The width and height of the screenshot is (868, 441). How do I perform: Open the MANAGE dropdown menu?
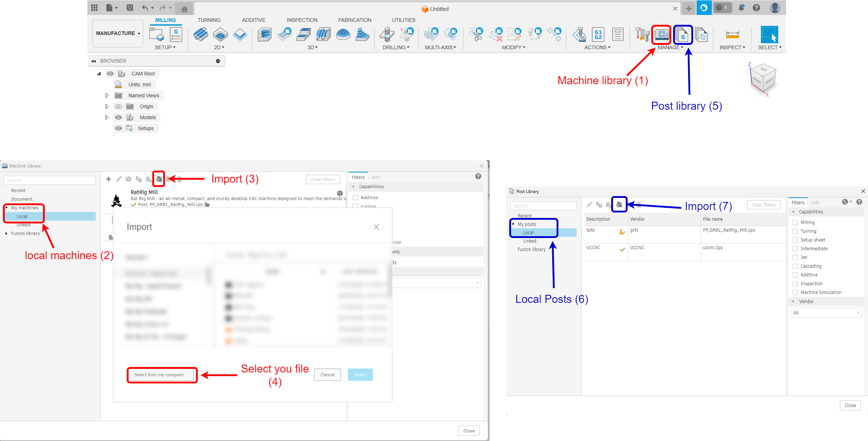(x=670, y=47)
